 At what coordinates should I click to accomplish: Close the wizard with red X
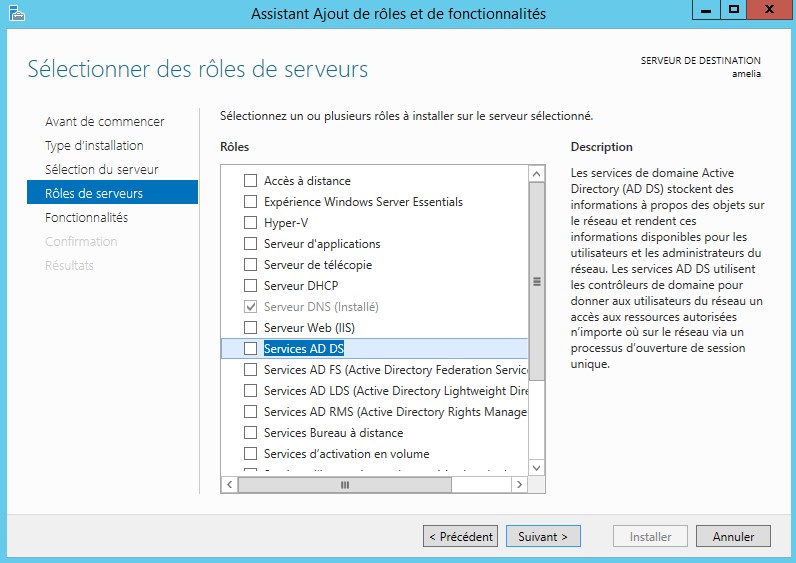[769, 10]
